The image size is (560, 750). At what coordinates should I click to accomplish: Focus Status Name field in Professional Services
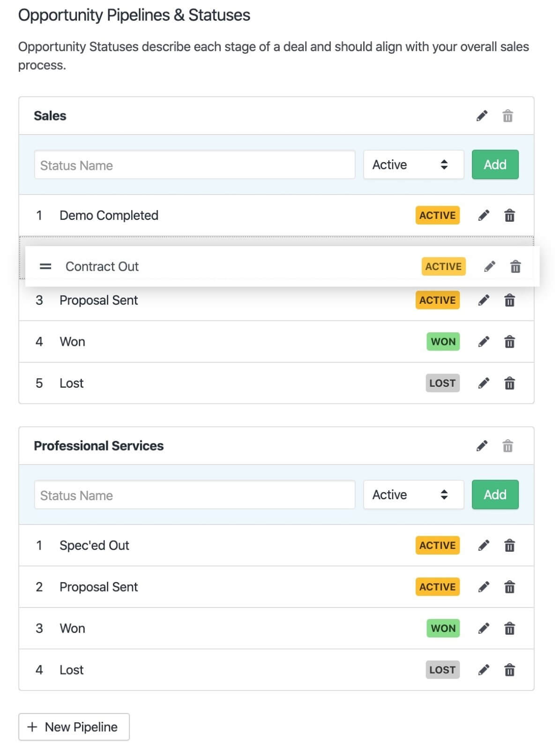click(194, 495)
